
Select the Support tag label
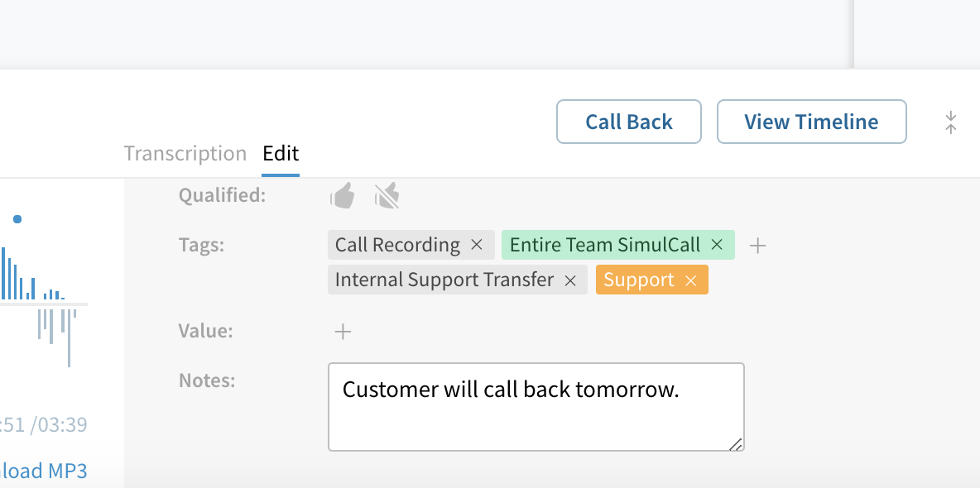click(x=638, y=280)
